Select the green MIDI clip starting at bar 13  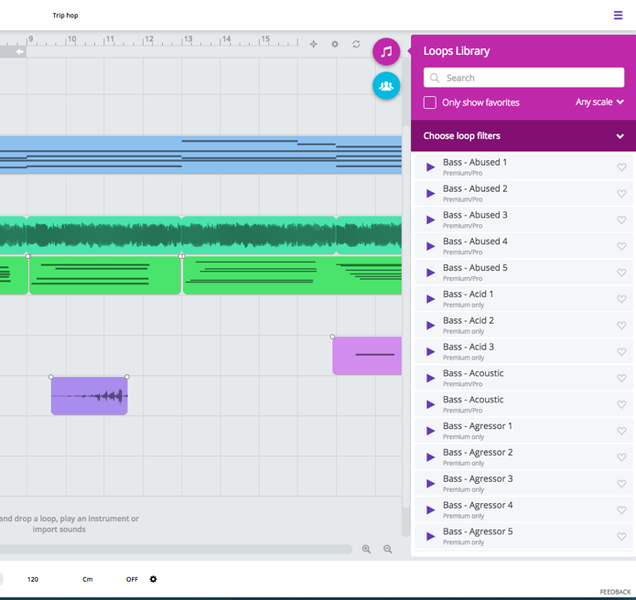[x=292, y=275]
